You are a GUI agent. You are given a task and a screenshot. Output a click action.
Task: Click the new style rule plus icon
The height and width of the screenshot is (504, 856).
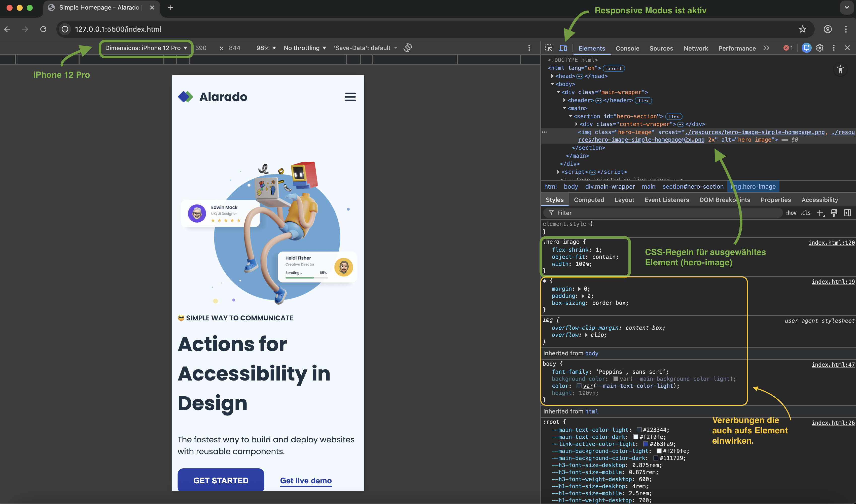click(820, 213)
